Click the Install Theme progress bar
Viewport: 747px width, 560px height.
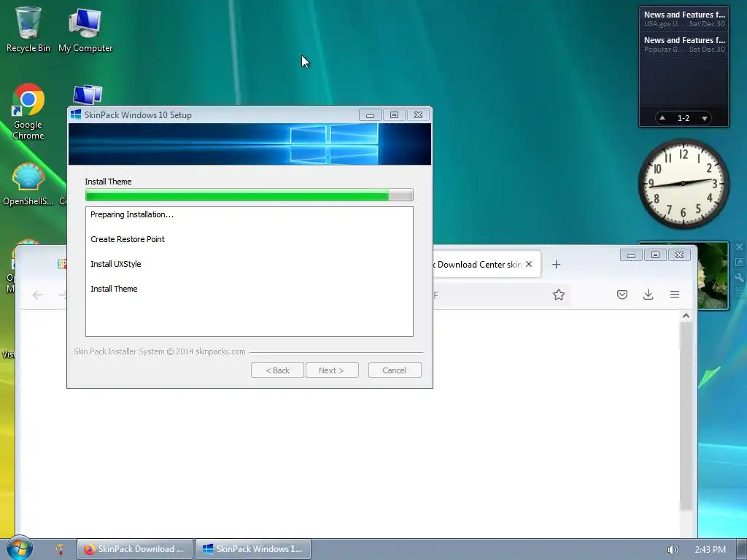pyautogui.click(x=249, y=195)
